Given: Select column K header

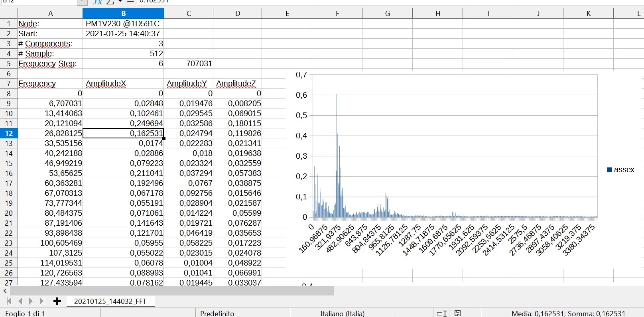Looking at the screenshot, I should pyautogui.click(x=589, y=14).
